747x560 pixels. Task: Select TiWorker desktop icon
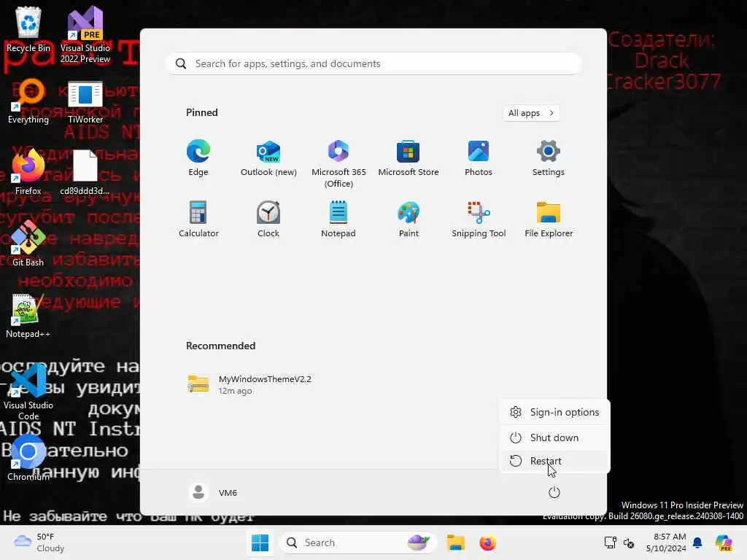point(85,101)
